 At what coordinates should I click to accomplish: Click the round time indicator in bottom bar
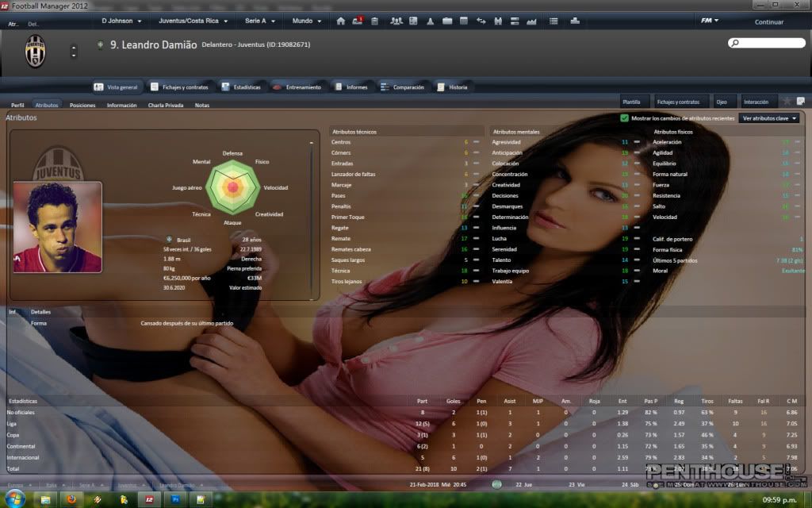coord(496,485)
